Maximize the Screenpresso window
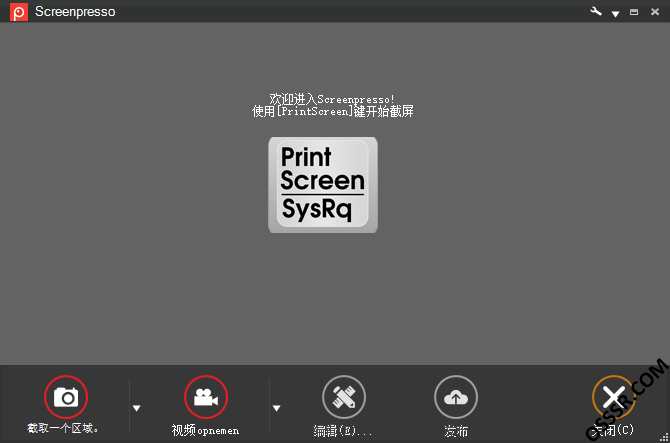The width and height of the screenshot is (670, 443). [634, 12]
